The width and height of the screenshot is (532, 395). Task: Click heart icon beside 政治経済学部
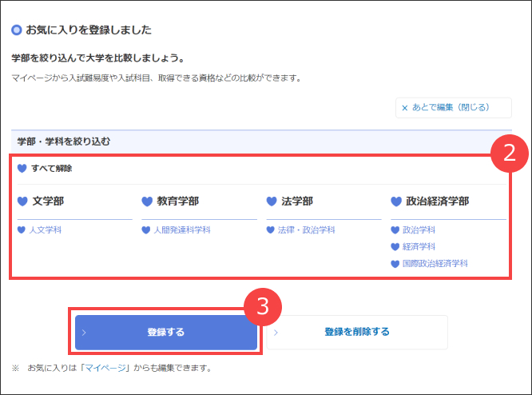(396, 201)
